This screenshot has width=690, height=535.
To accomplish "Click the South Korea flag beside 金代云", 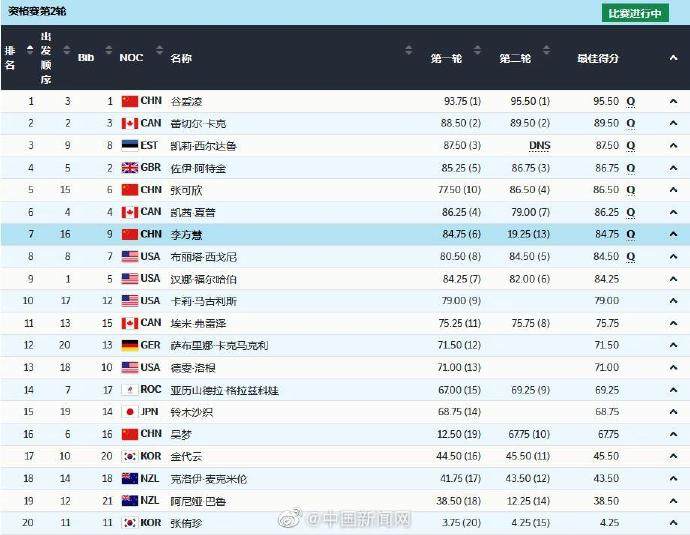I will click(x=129, y=456).
